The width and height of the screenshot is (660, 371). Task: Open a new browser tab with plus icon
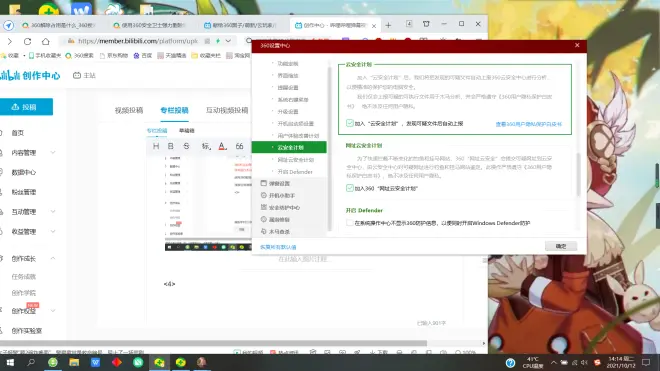point(388,25)
